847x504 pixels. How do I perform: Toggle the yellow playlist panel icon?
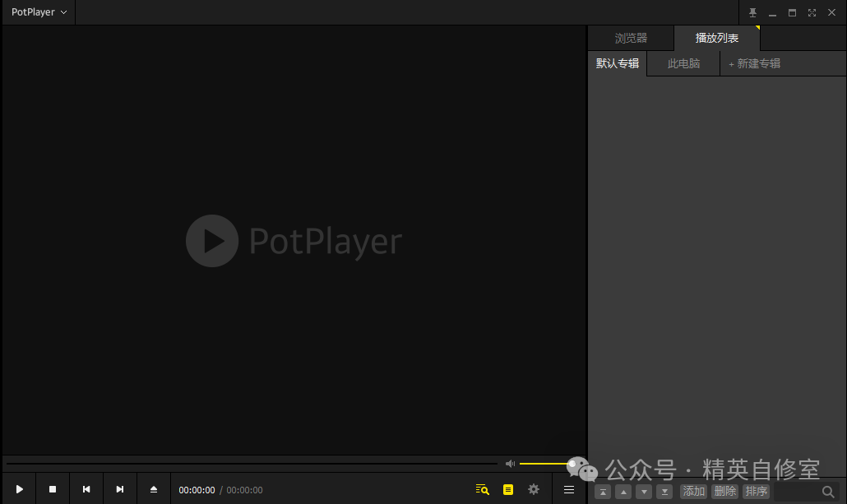coord(508,489)
